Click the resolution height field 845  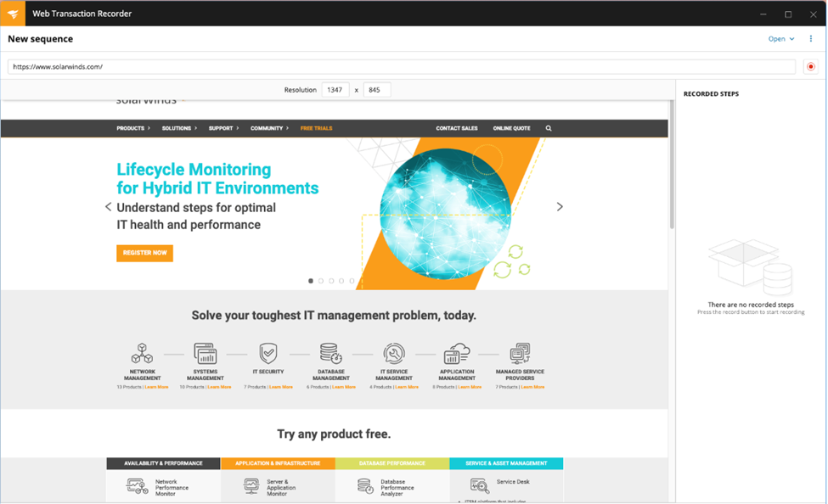376,90
